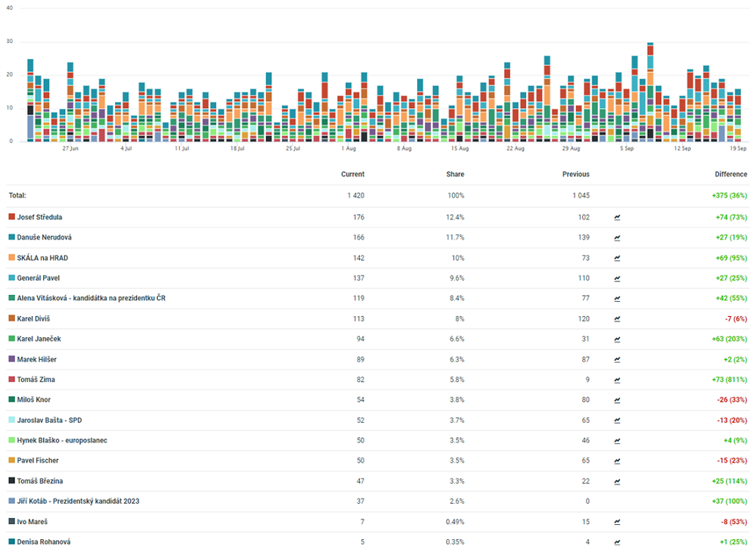Select Jiří Kotáb - Prezidentský kandidát 2023
Viewport: 756px width, 546px height.
tap(79, 501)
